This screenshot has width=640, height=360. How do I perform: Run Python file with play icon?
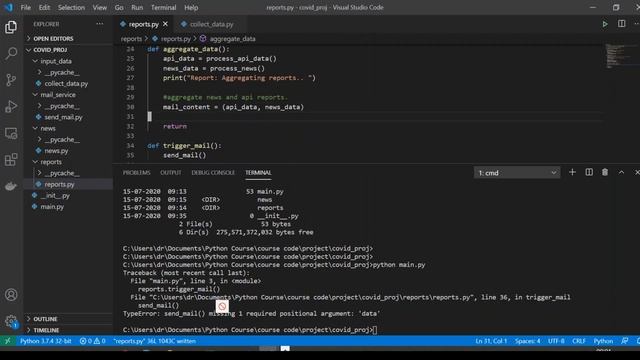[604, 24]
